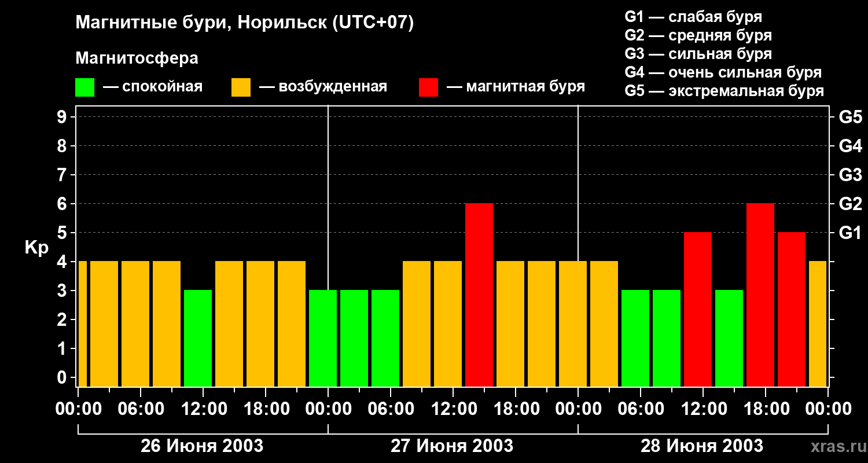Select the red Kp 6 bar on 28 June
Screen dimensions: 868x463
coord(760,295)
